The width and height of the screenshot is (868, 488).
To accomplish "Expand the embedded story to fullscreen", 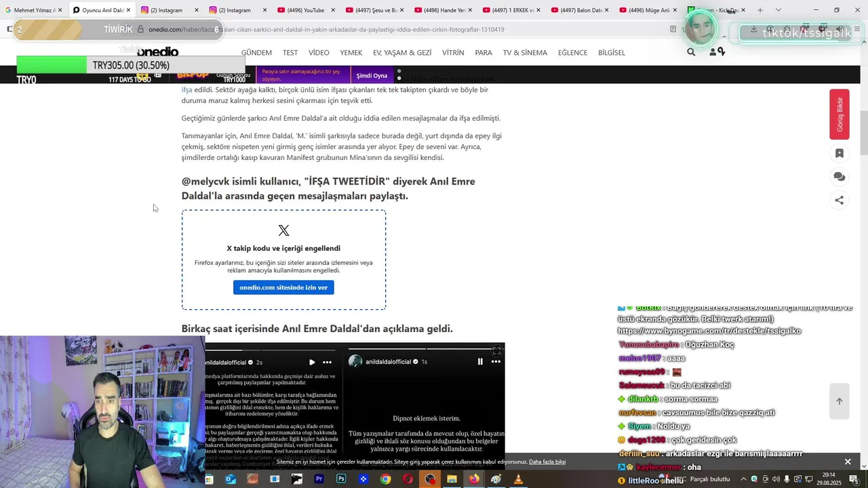I will click(497, 350).
